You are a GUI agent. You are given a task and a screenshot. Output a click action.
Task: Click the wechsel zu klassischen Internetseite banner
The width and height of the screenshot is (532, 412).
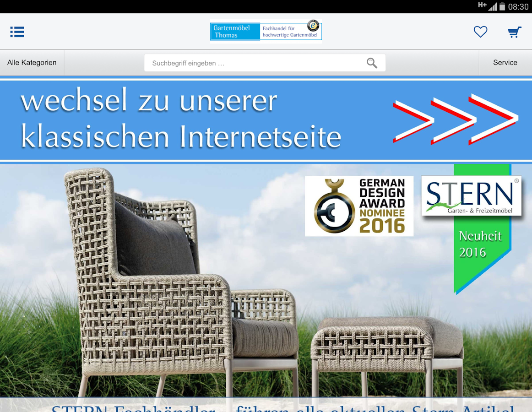click(x=266, y=120)
